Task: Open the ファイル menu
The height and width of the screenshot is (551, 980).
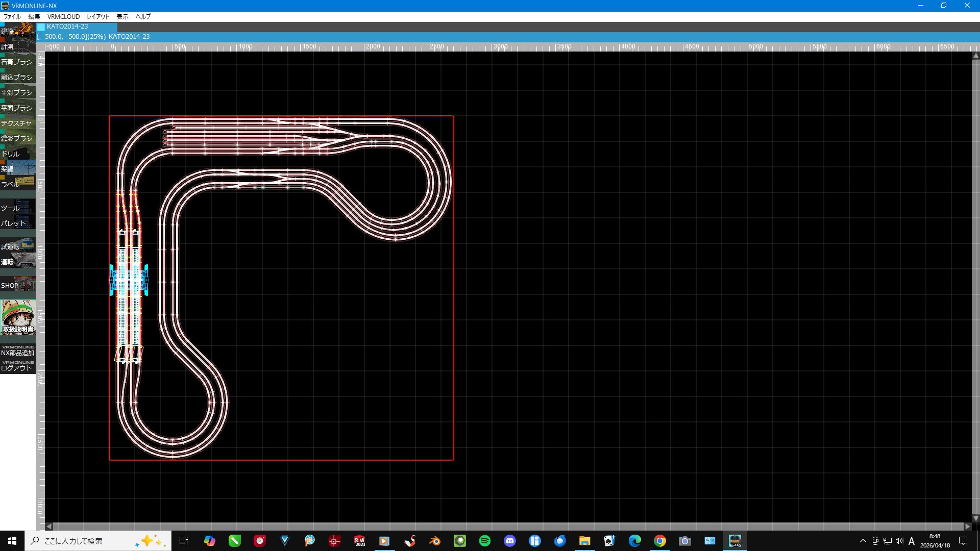Action: click(12, 16)
